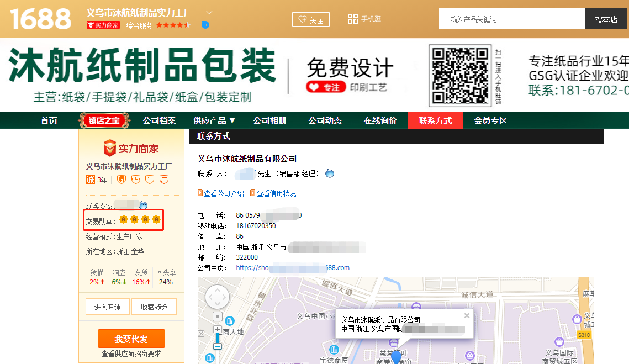This screenshot has height=364, width=629.
Task: Click the 所在地区:浙江 金华 line
Action: (x=115, y=251)
